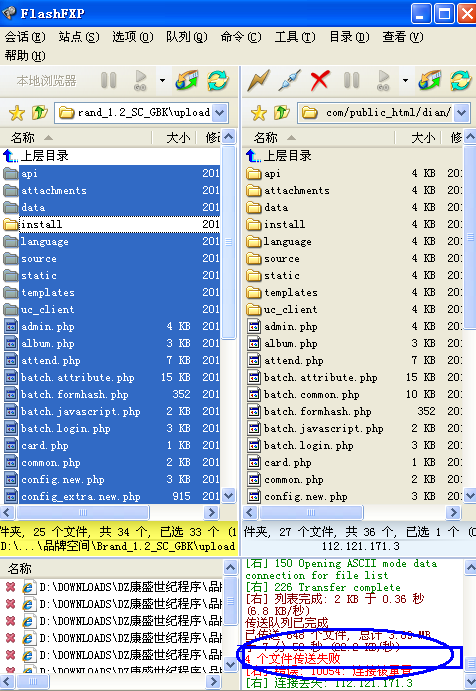Sort remote list by 名称 column
This screenshot has width=476, height=691.
coord(319,138)
